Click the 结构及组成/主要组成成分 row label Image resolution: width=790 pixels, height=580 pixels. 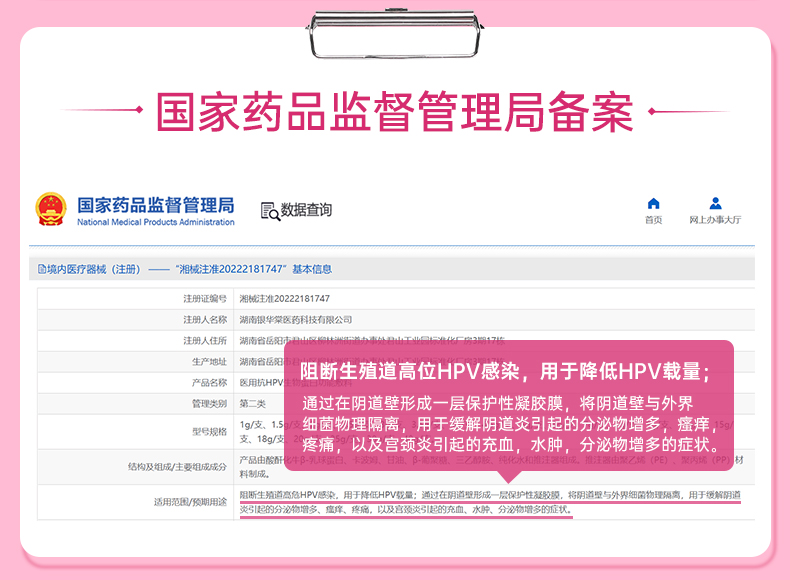tap(177, 467)
